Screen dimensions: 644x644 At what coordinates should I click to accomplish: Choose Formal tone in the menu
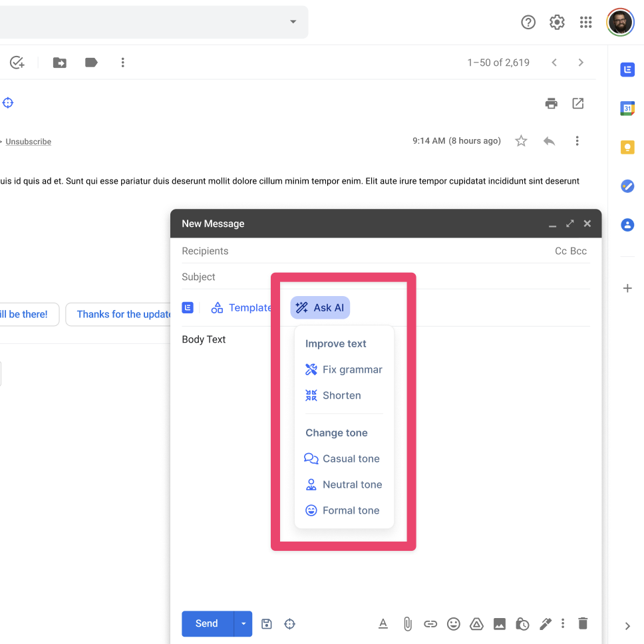351,510
